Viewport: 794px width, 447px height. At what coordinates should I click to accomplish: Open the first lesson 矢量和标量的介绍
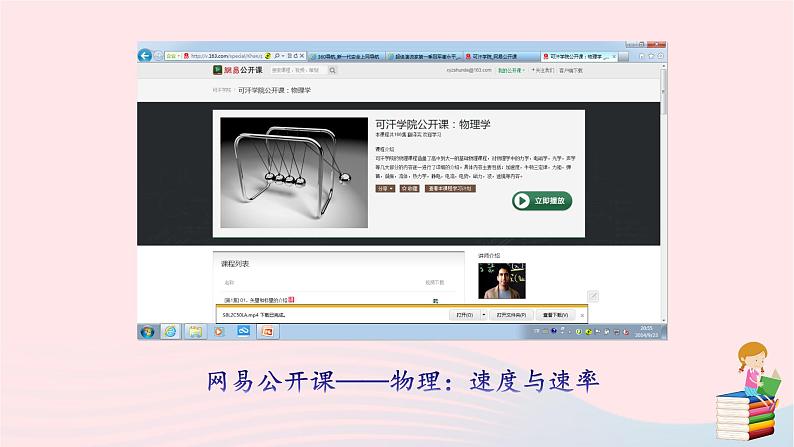coord(256,300)
